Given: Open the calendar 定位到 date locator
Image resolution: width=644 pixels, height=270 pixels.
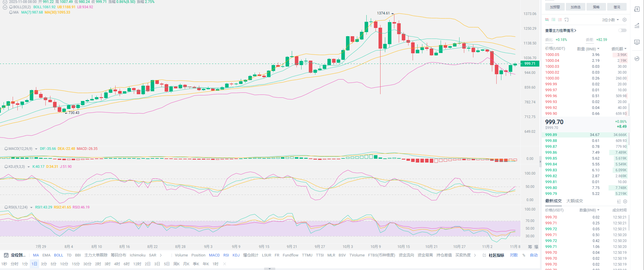Looking at the screenshot, I should pos(15,255).
